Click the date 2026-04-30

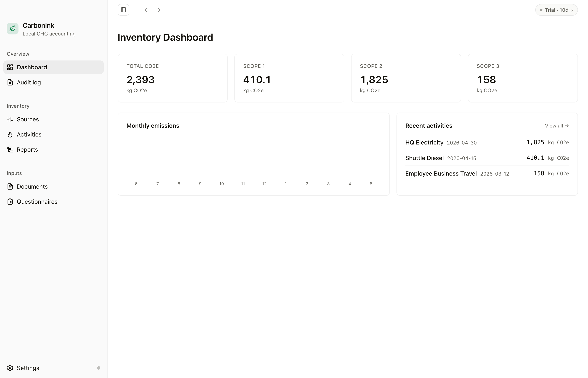pyautogui.click(x=462, y=143)
